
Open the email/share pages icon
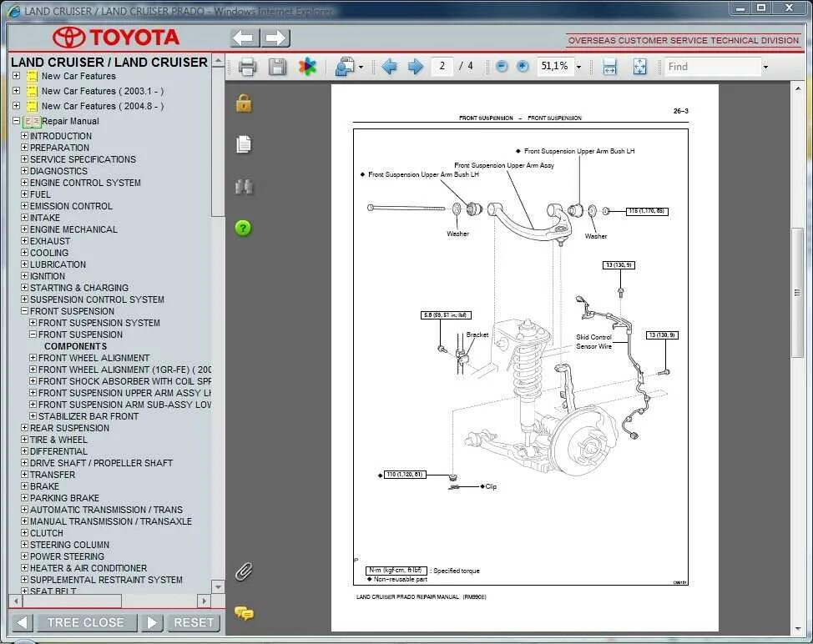345,67
